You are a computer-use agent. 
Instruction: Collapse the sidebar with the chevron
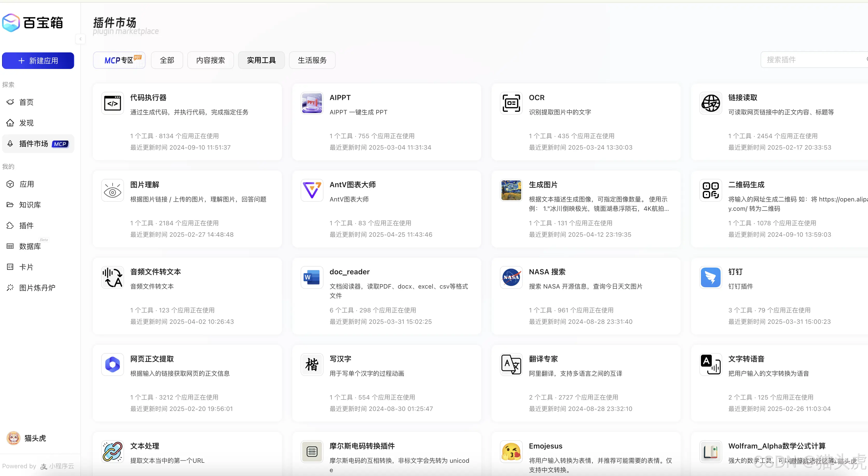[x=80, y=39]
